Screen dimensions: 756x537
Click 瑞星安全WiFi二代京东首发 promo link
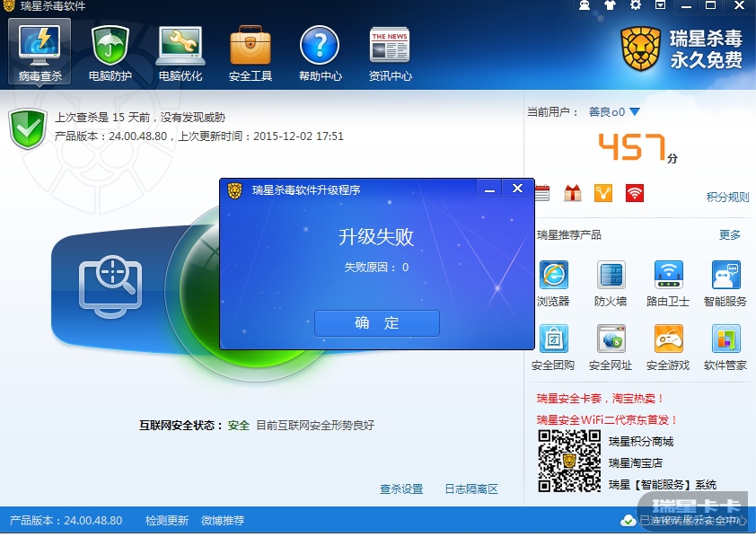pos(607,420)
